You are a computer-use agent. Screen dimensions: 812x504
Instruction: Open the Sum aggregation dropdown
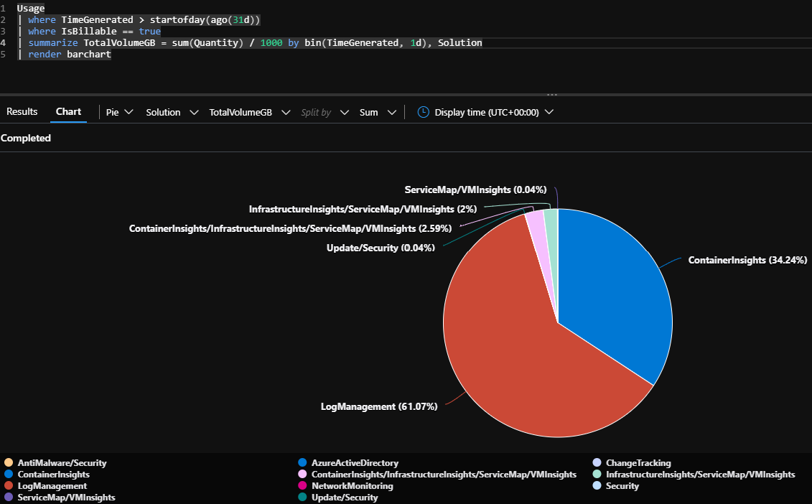click(378, 112)
